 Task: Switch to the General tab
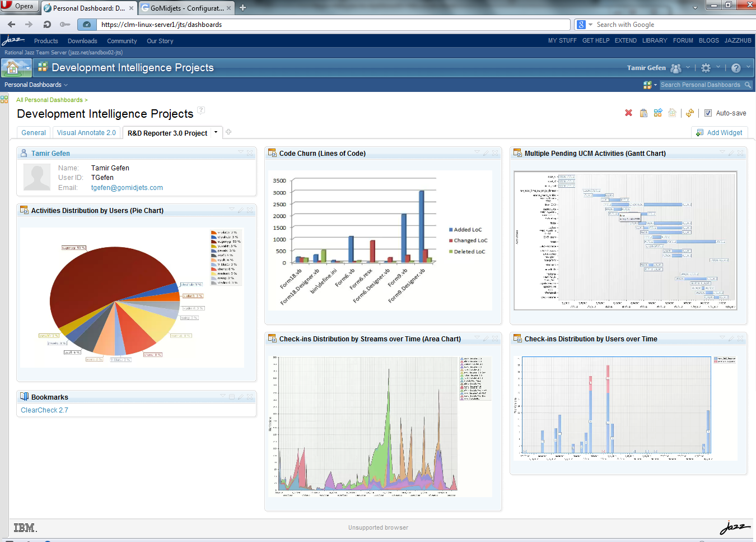tap(34, 133)
